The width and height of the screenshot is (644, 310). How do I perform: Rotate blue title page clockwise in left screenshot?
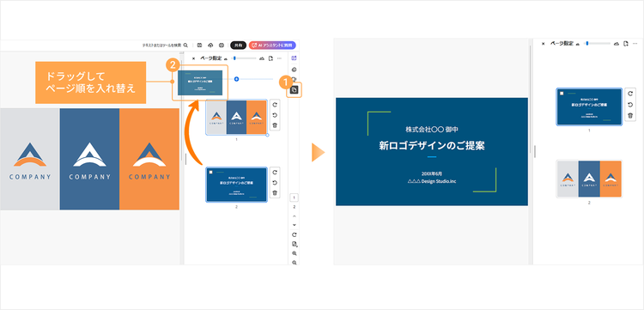pos(275,173)
